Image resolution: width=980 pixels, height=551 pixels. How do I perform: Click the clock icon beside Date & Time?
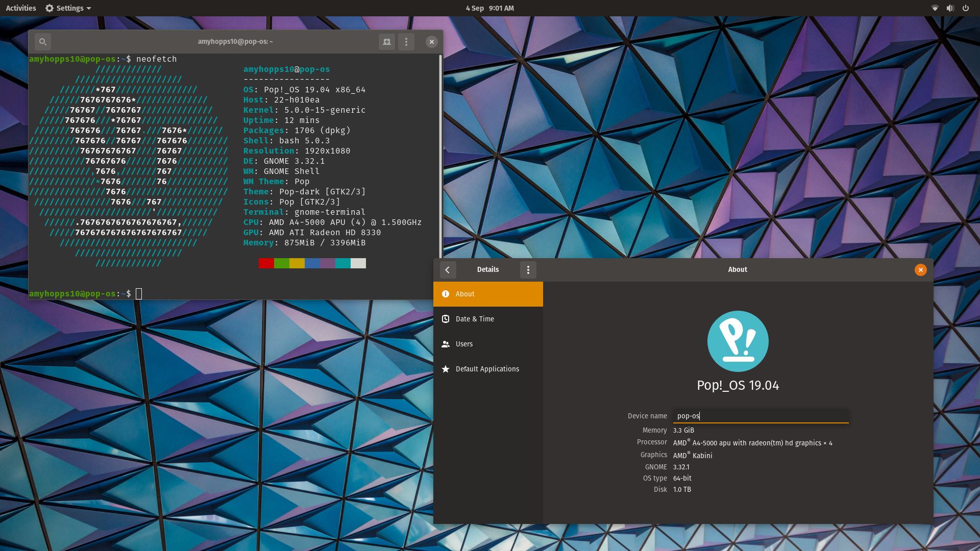pyautogui.click(x=446, y=319)
